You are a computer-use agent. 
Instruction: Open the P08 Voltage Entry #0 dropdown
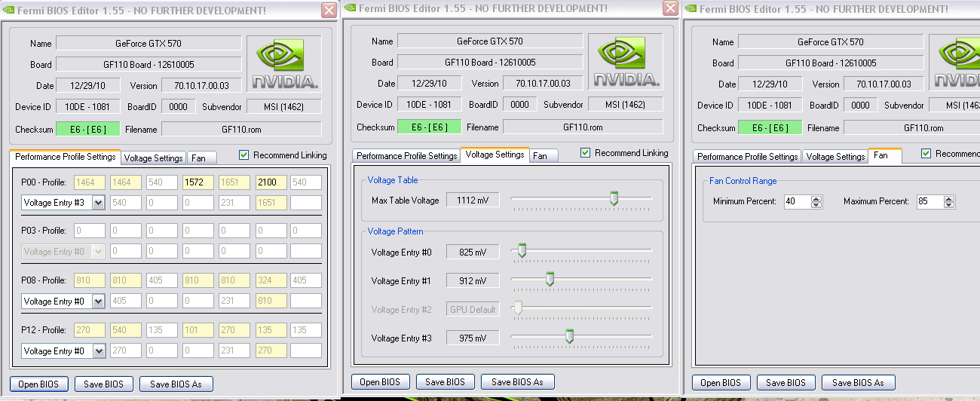click(x=98, y=302)
